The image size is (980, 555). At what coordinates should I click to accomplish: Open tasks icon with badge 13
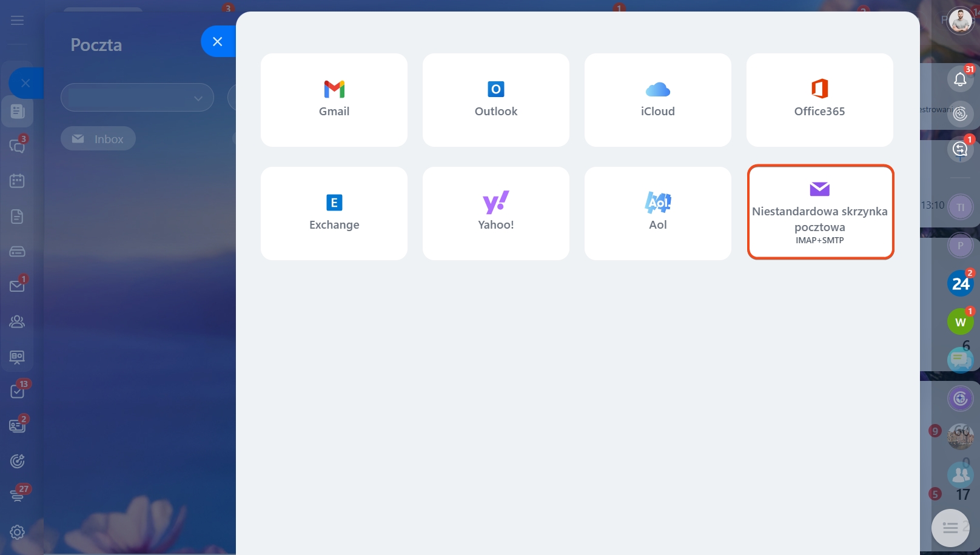point(17,391)
